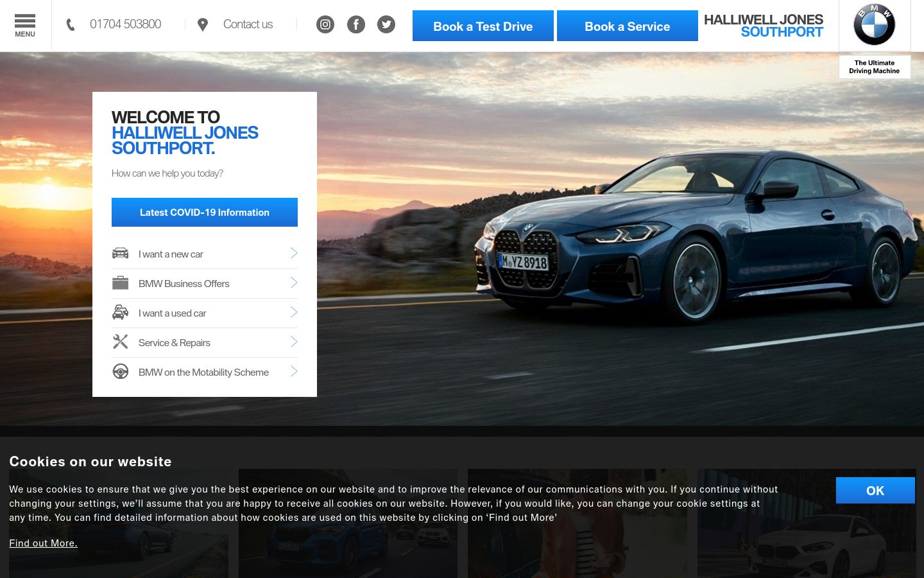This screenshot has width=924, height=578.
Task: Select 'I want a used car' option
Action: 205,313
